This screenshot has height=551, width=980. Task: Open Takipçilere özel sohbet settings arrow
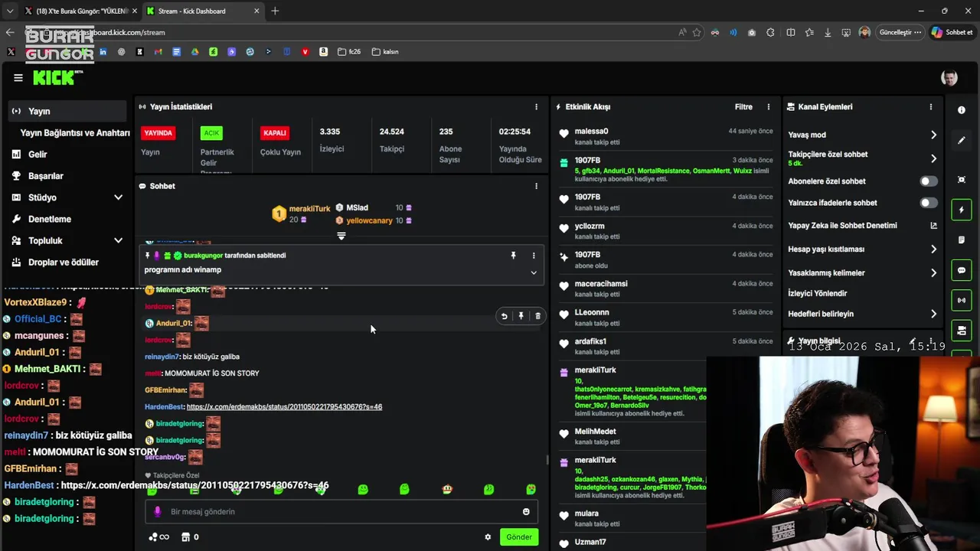(933, 158)
